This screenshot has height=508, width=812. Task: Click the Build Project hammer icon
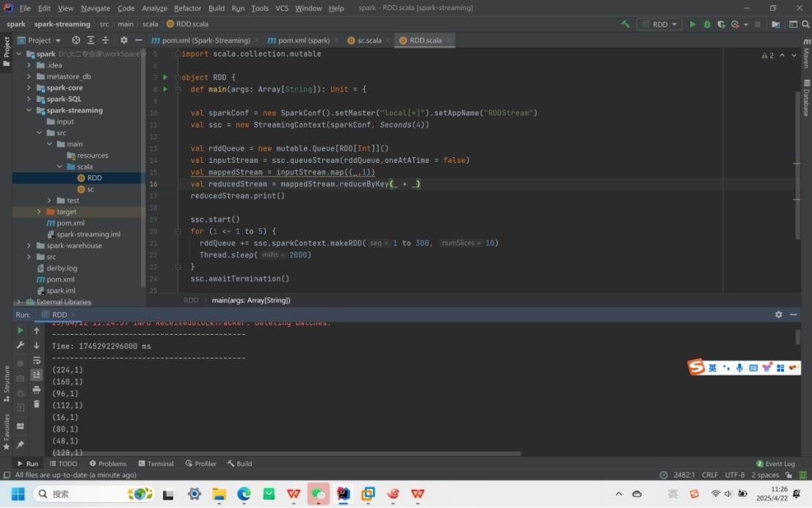click(626, 24)
